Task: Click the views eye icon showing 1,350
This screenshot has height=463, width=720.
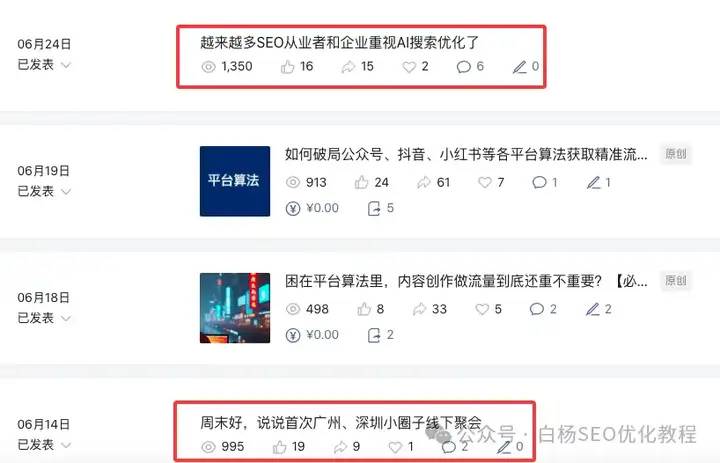Action: pos(208,67)
